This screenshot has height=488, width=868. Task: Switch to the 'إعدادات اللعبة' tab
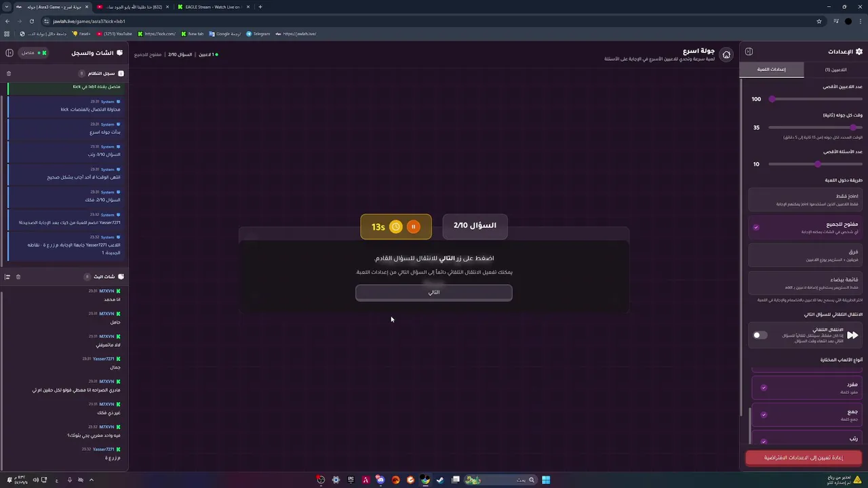(771, 69)
